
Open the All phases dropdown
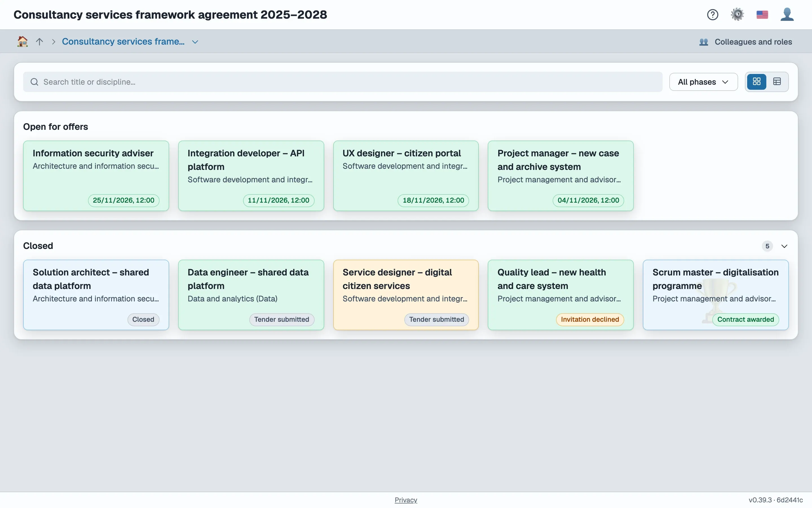coord(703,82)
